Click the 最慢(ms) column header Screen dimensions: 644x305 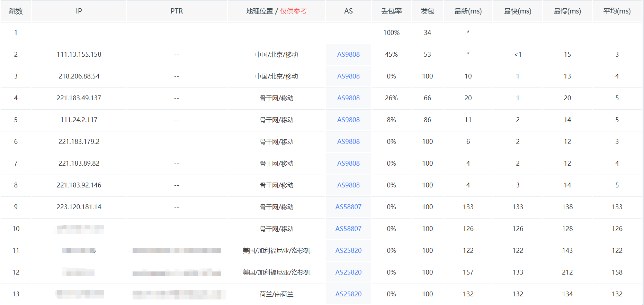567,11
